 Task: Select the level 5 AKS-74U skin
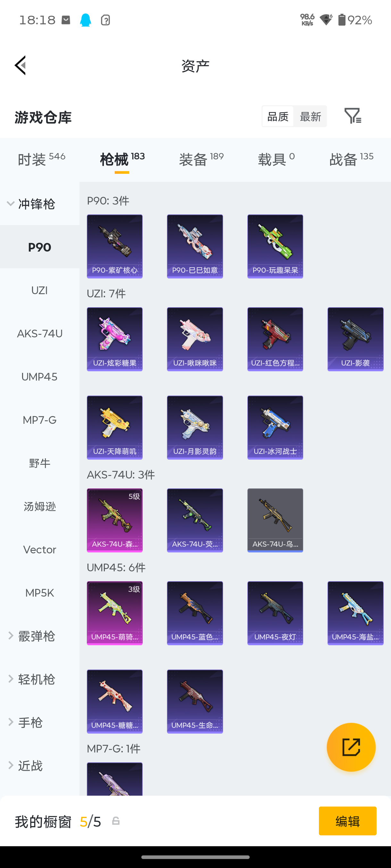(x=115, y=520)
